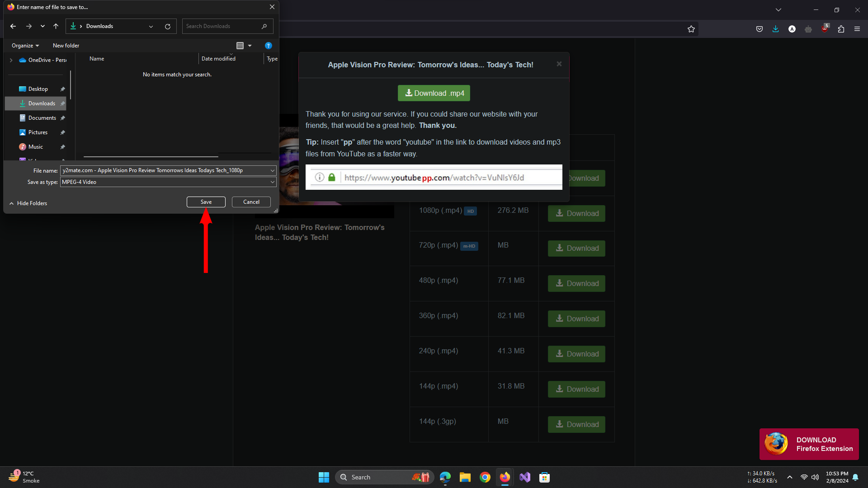Open the Save as type dropdown

point(272,182)
